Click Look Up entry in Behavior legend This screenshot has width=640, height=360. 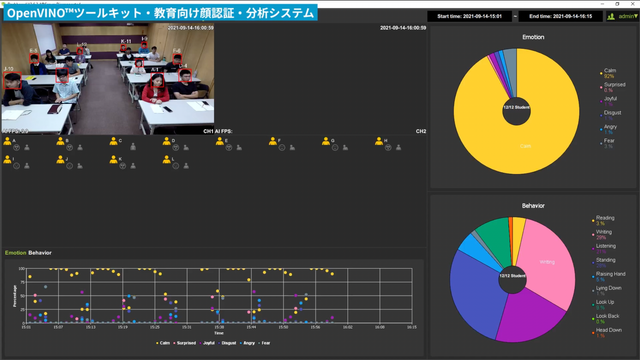(x=603, y=304)
